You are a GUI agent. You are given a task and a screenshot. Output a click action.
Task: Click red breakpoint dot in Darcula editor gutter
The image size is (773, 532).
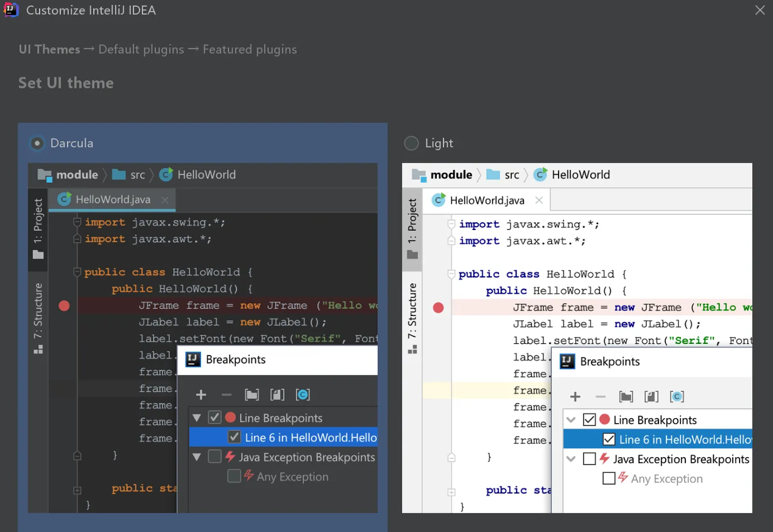coord(64,306)
